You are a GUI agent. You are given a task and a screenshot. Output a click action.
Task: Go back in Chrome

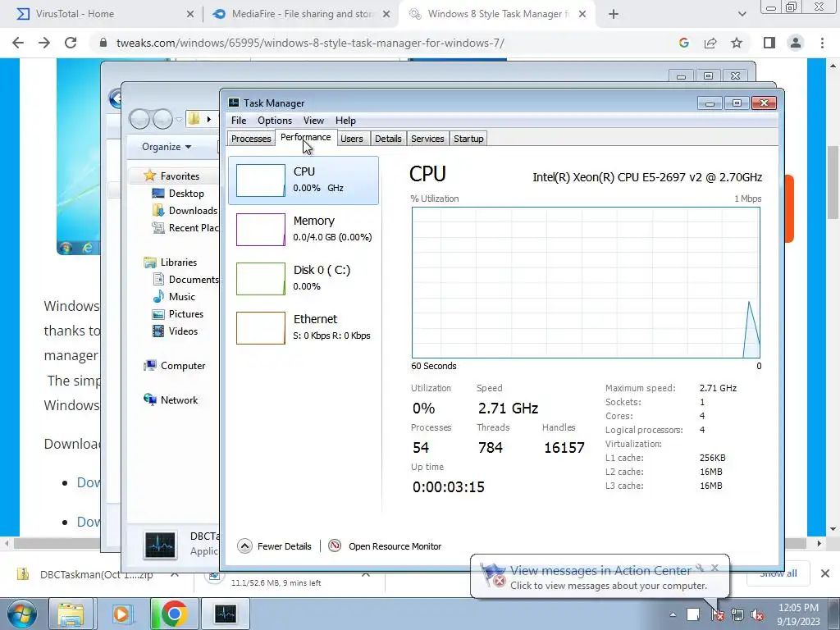[x=18, y=43]
